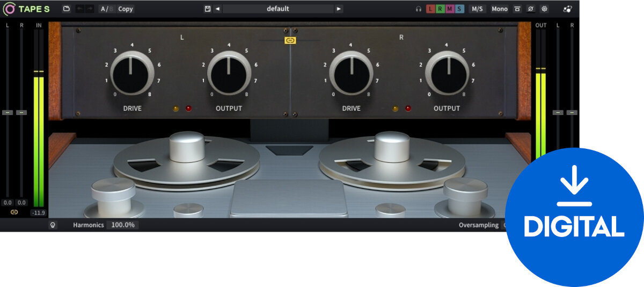Screen dimensions: 644x287
Task: Click the right input gain 0.0 value
Action: point(21,203)
